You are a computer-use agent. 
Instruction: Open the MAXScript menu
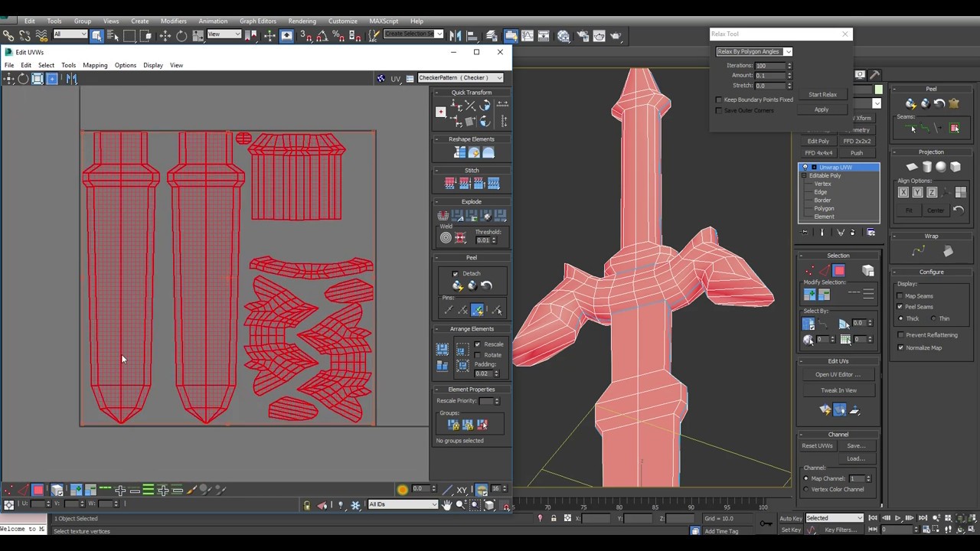coord(384,21)
